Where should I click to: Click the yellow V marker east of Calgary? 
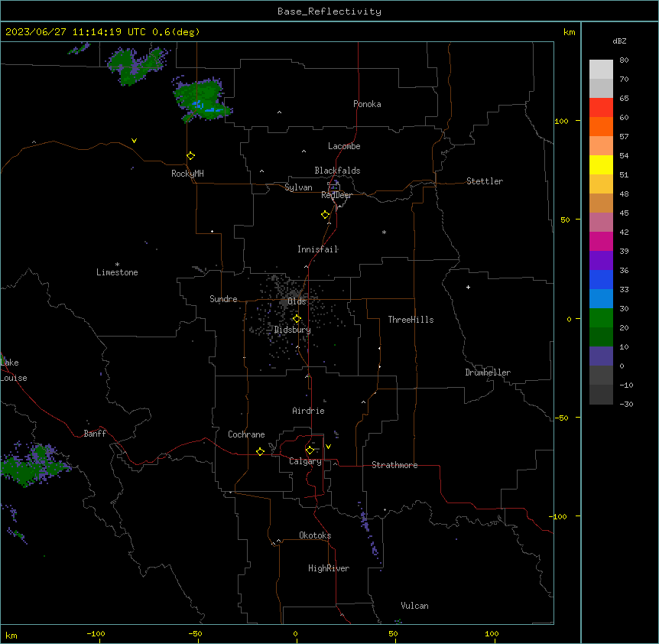pos(328,447)
